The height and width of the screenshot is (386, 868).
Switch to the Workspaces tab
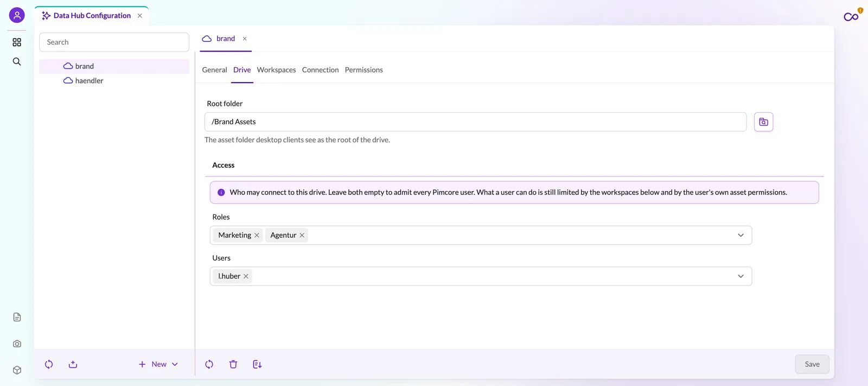click(x=276, y=70)
